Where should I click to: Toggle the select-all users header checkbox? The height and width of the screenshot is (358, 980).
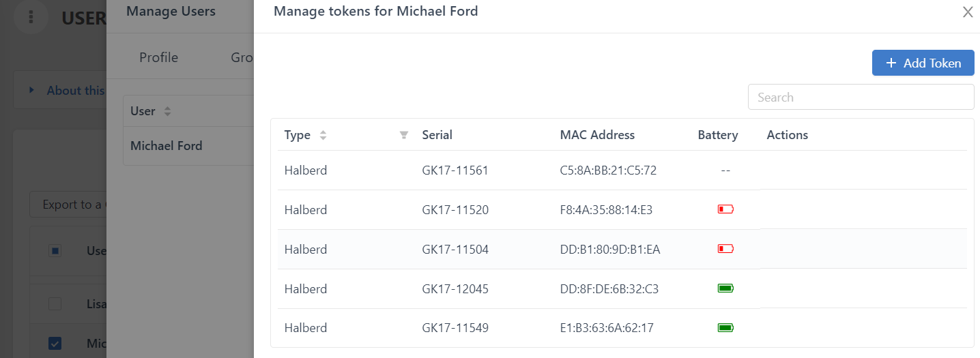coord(55,251)
